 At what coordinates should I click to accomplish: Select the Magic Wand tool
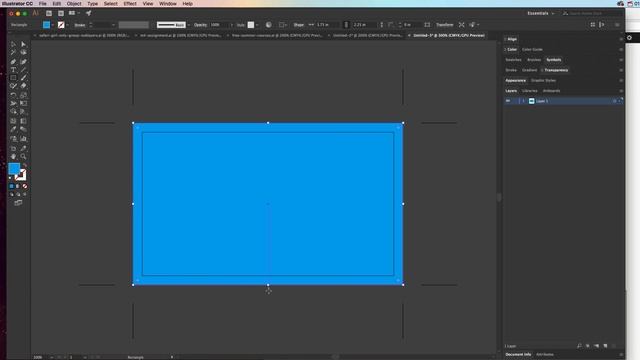pyautogui.click(x=13, y=53)
